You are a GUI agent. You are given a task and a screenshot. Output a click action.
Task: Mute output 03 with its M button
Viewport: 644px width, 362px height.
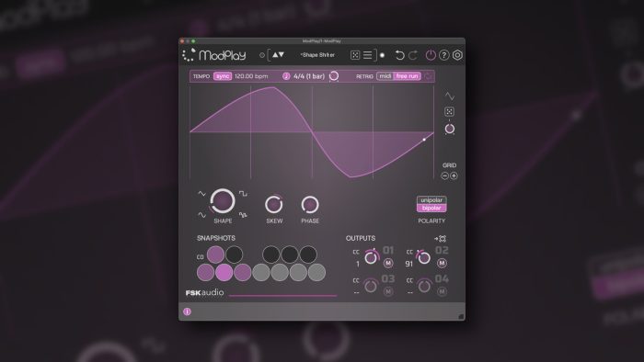(x=388, y=291)
